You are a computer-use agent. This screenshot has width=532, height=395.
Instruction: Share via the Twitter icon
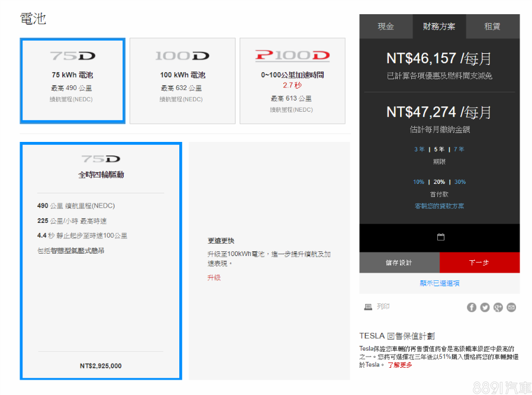(485, 307)
